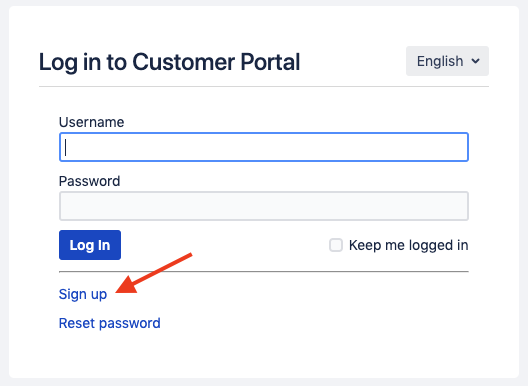
Task: Click inside the Username input field
Action: pos(264,147)
